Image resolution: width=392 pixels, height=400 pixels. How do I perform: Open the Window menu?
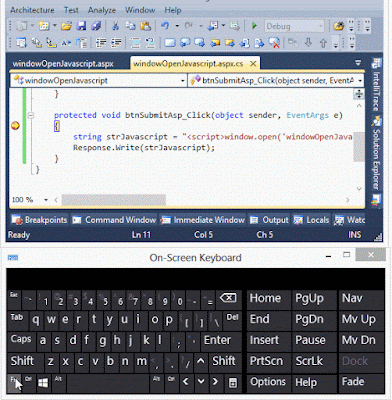click(140, 10)
